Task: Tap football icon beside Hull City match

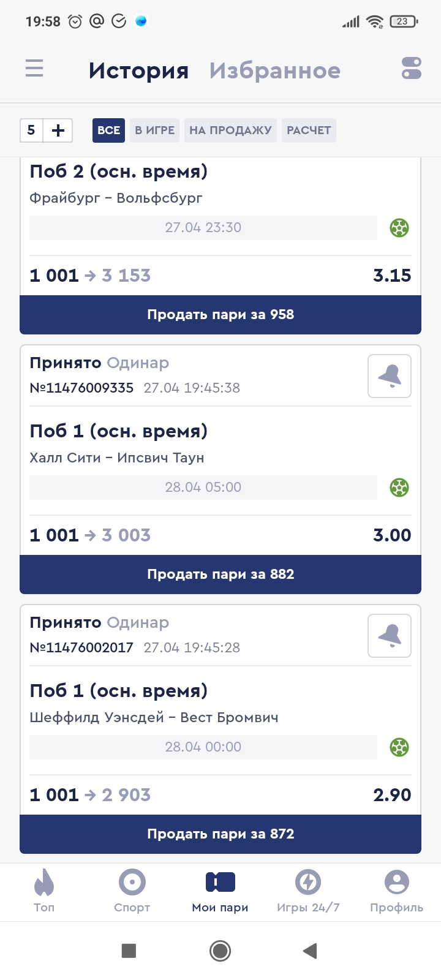Action: 399,488
